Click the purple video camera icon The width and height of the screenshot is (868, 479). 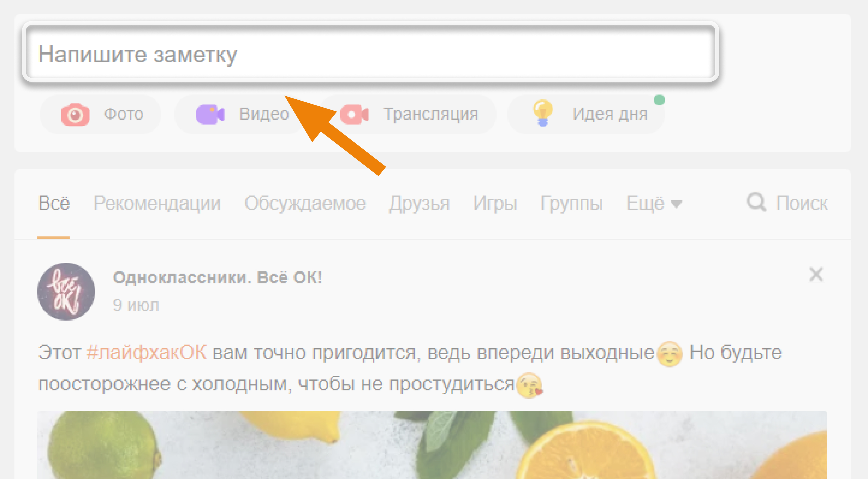point(210,114)
